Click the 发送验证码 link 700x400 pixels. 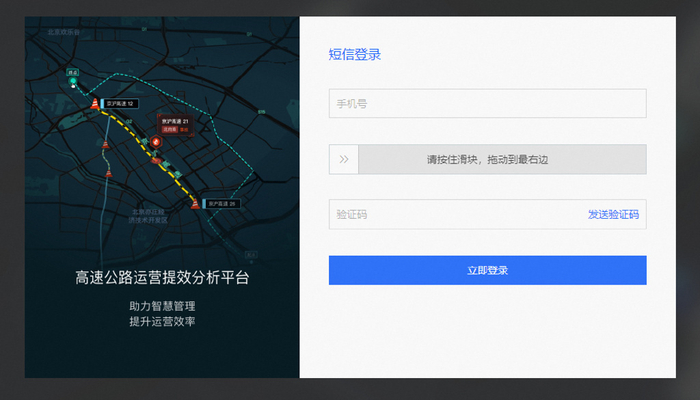tap(613, 214)
